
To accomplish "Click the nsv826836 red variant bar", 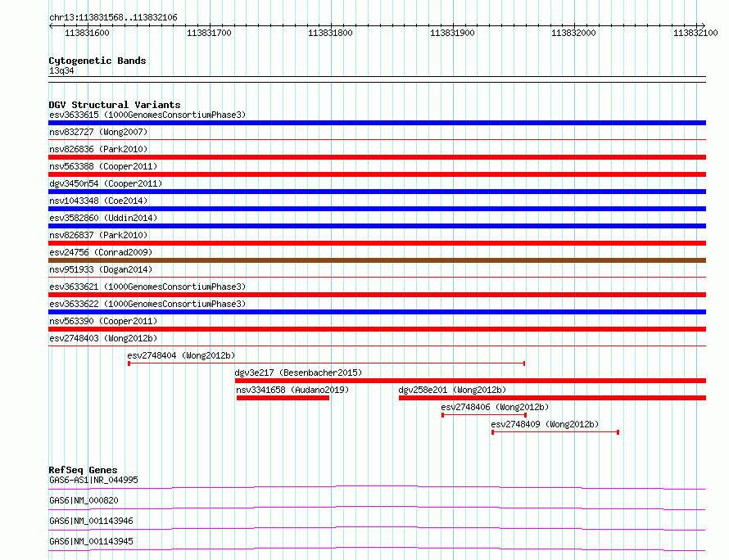I will 377,157.
